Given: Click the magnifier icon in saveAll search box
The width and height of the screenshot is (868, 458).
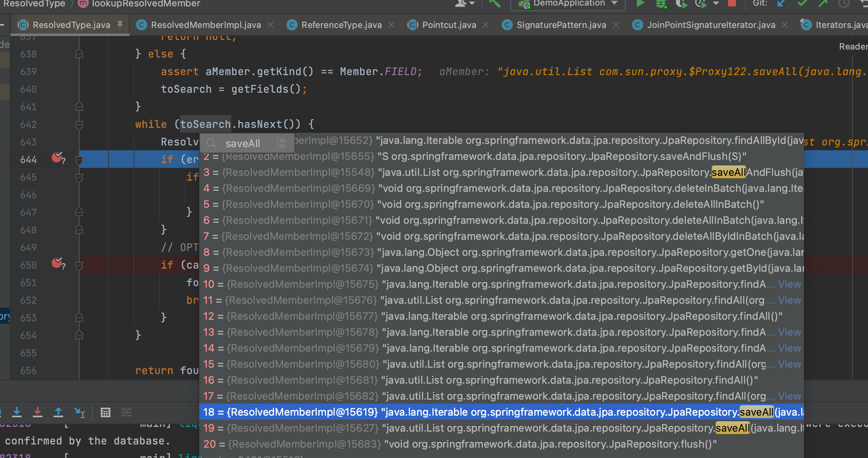Looking at the screenshot, I should (211, 143).
